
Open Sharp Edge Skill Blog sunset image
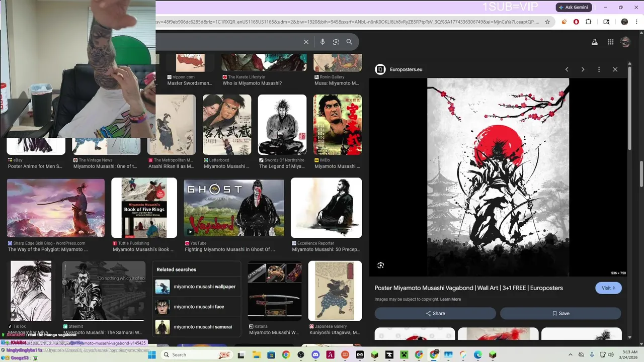(56, 208)
